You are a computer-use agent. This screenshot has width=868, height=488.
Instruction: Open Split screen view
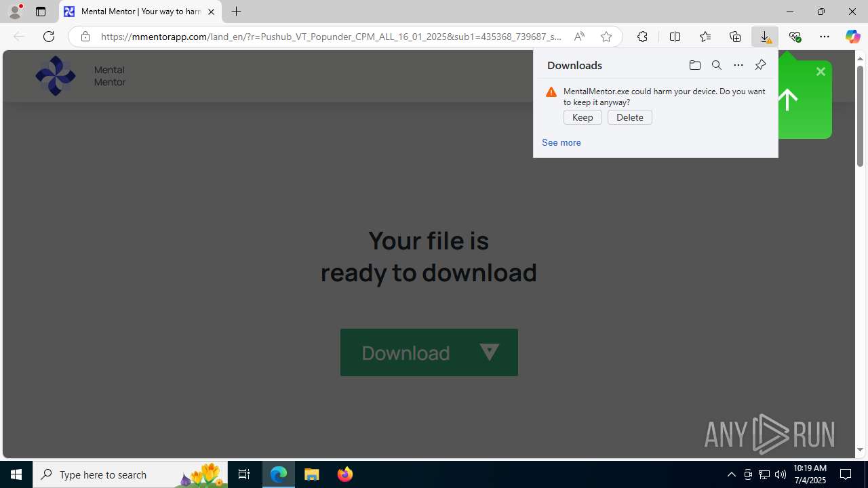pos(675,37)
